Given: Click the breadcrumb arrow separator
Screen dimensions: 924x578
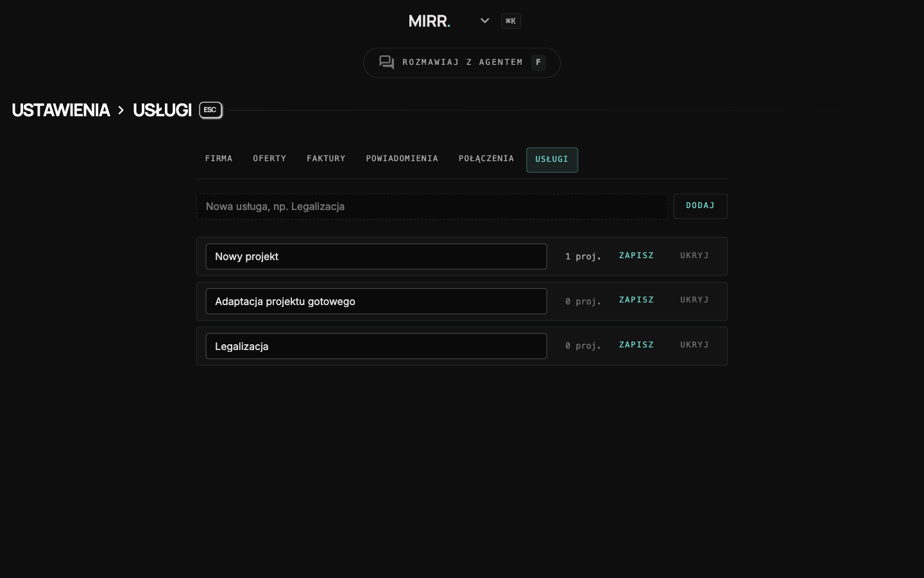Looking at the screenshot, I should [121, 110].
